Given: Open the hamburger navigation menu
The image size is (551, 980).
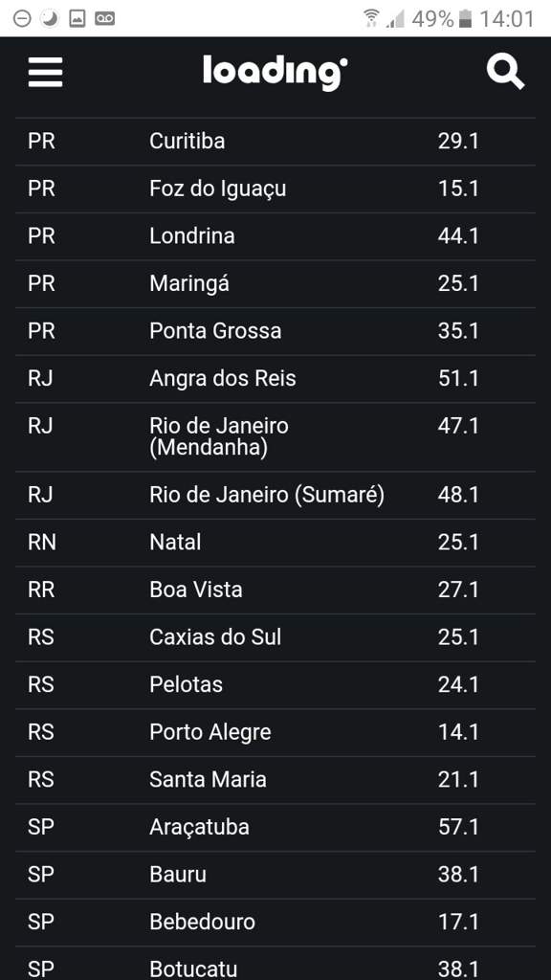Looking at the screenshot, I should click(45, 72).
